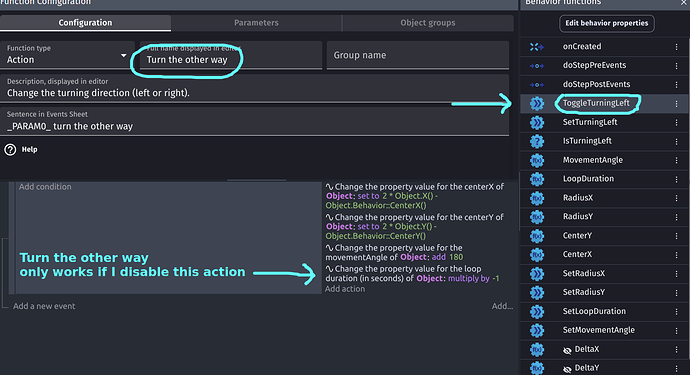Open the options menu for SetTurningLeft
The width and height of the screenshot is (690, 375).
pos(676,122)
